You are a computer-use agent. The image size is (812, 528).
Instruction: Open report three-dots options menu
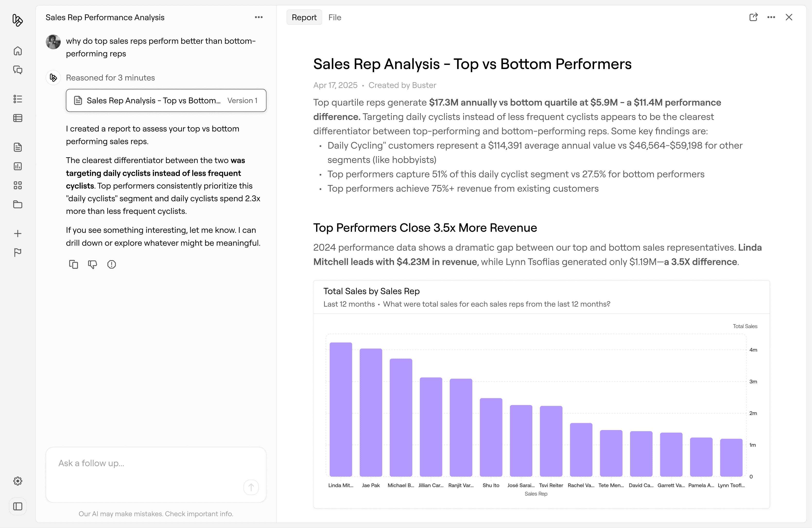(x=771, y=18)
